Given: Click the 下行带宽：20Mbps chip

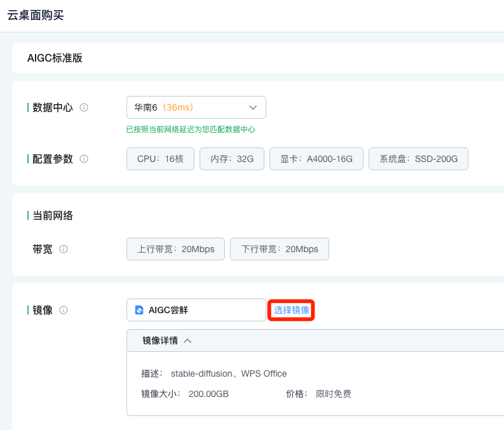Looking at the screenshot, I should [280, 249].
